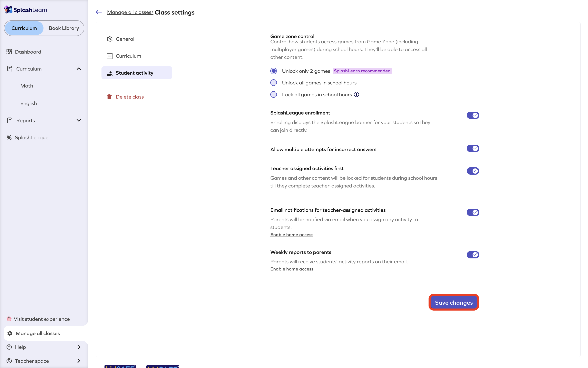Click the SplashLearn logo
The height and width of the screenshot is (368, 588).
[x=26, y=10]
